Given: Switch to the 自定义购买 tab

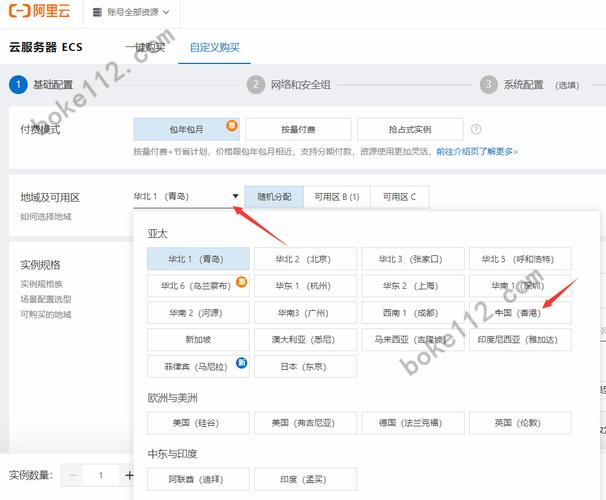Looking at the screenshot, I should point(214,48).
